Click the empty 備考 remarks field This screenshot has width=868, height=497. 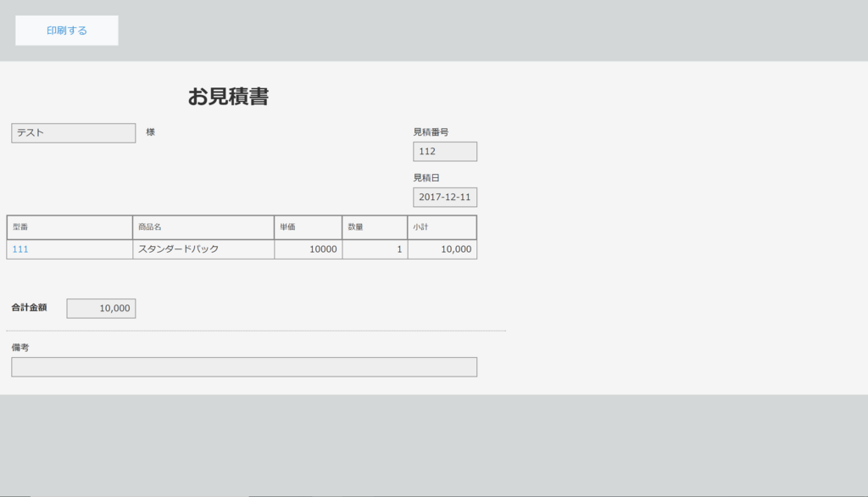tap(244, 366)
